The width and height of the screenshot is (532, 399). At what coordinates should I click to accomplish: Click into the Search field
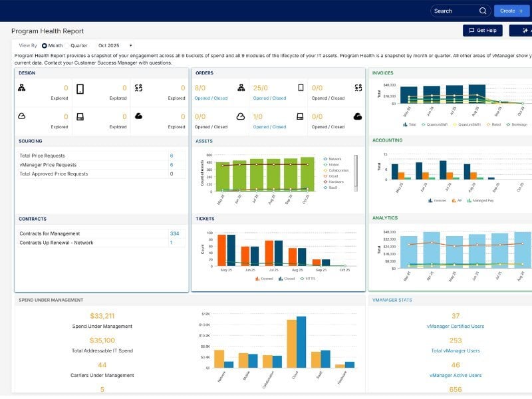point(452,11)
